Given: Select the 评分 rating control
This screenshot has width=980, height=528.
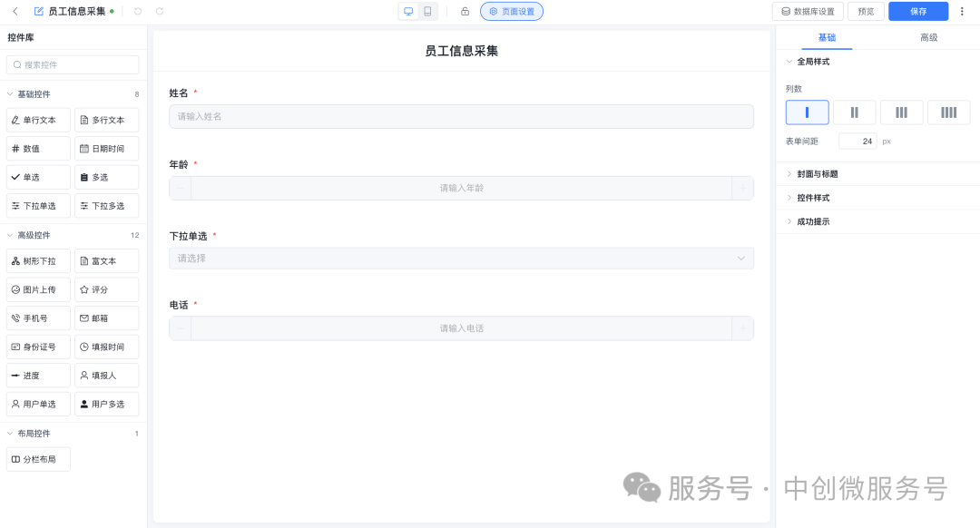Looking at the screenshot, I should (107, 290).
